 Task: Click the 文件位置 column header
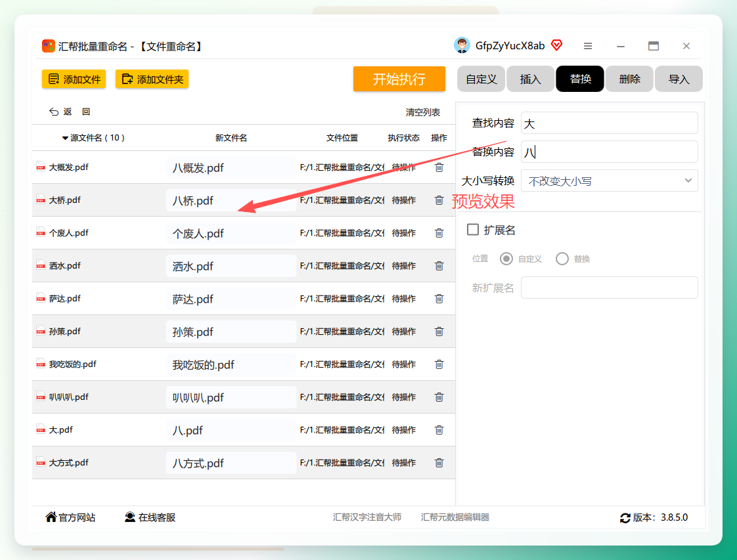342,138
